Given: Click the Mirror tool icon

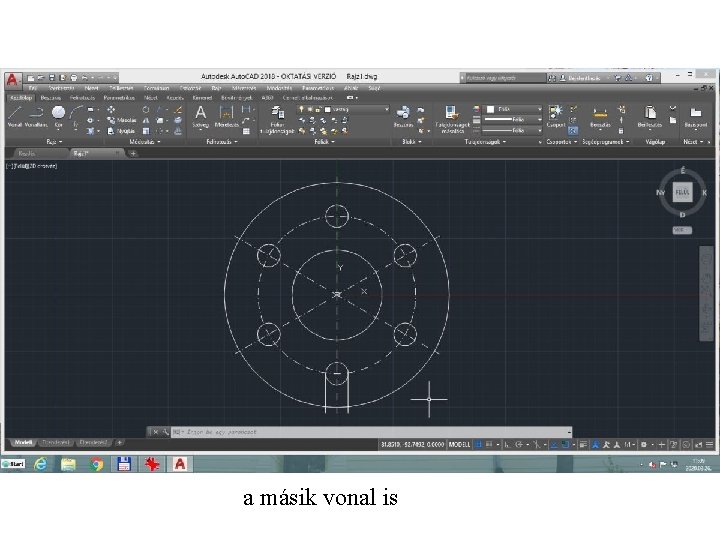Looking at the screenshot, I should click(x=146, y=120).
